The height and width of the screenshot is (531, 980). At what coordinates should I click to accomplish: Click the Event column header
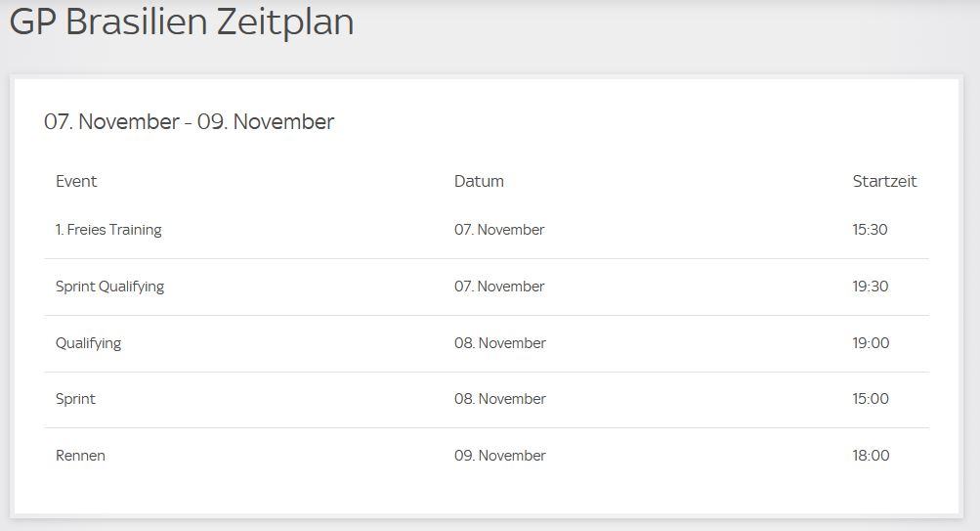coord(76,181)
